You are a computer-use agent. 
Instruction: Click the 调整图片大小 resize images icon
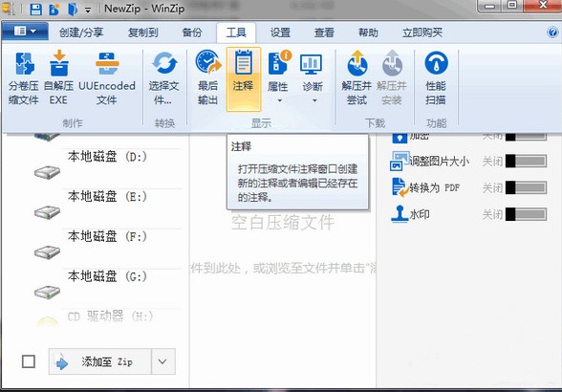pos(400,161)
